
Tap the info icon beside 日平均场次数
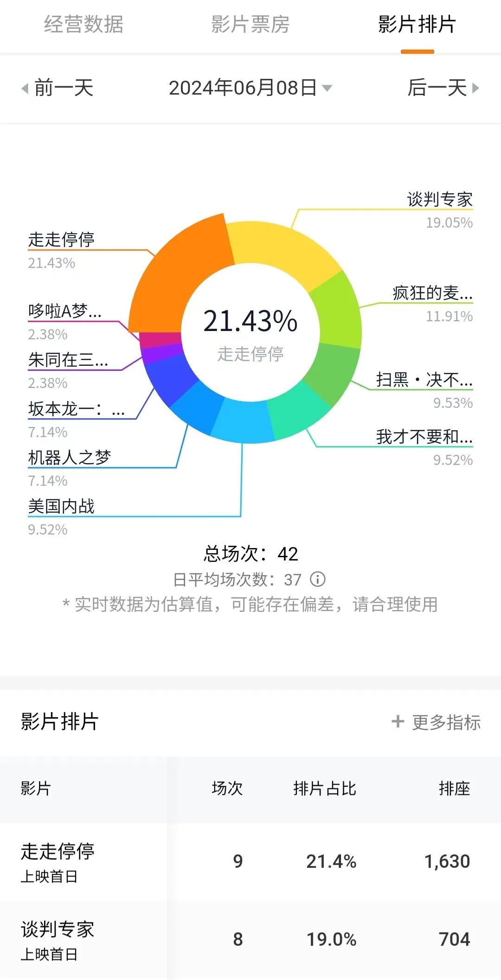[318, 579]
